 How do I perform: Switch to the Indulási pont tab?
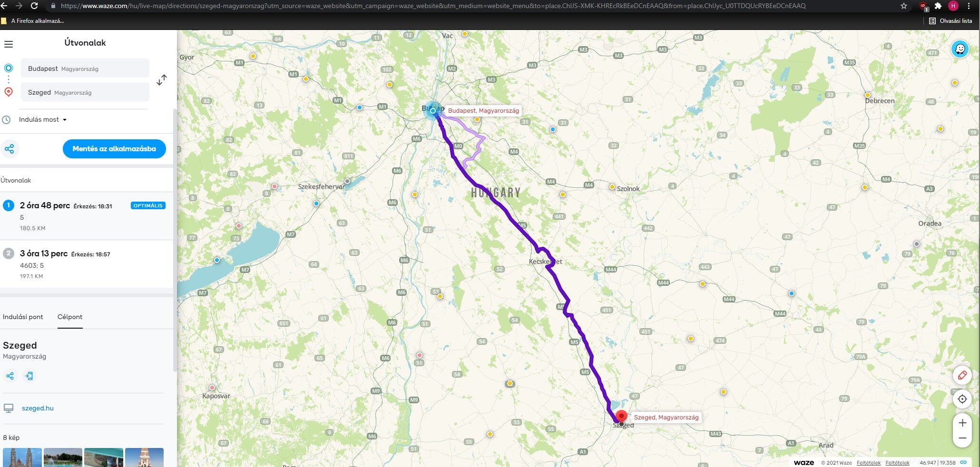23,317
